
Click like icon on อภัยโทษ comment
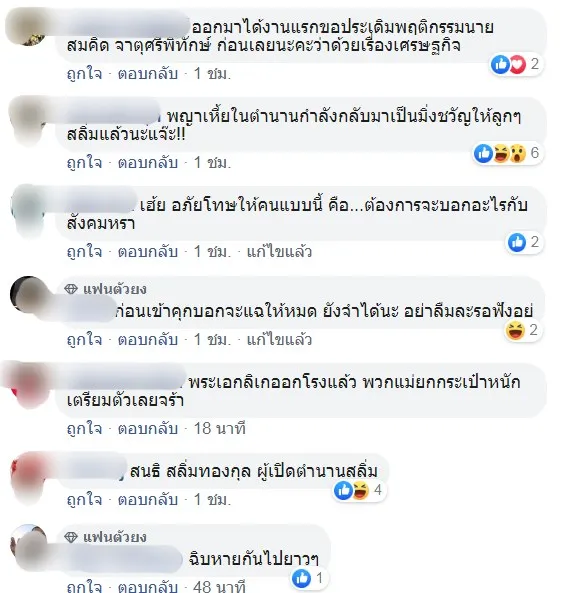[517, 242]
